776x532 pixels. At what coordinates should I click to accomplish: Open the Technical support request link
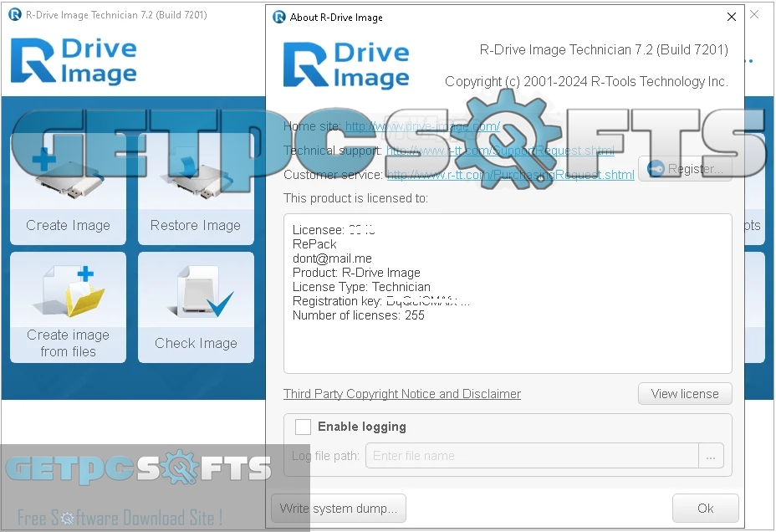pyautogui.click(x=500, y=151)
